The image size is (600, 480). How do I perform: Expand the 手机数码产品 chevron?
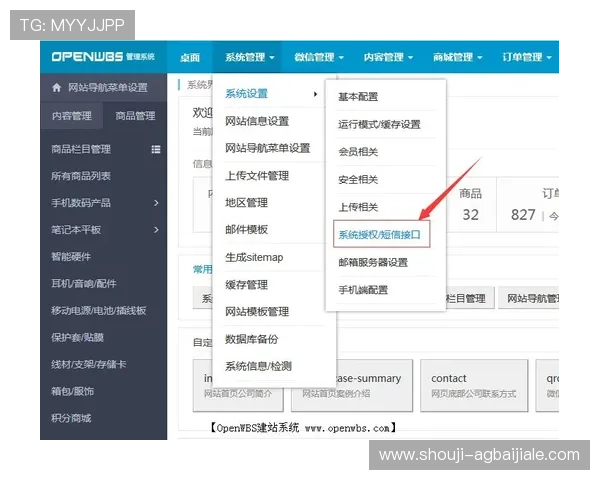coord(156,203)
